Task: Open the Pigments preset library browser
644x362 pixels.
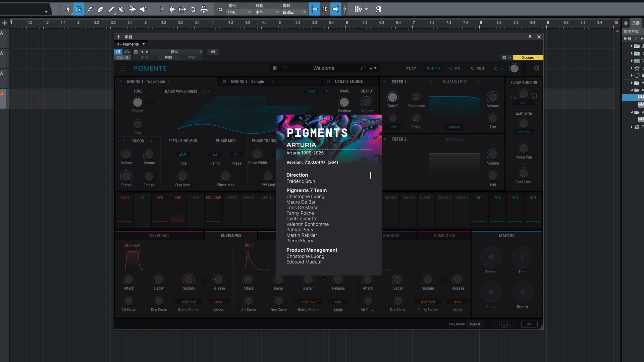Action: (275, 68)
